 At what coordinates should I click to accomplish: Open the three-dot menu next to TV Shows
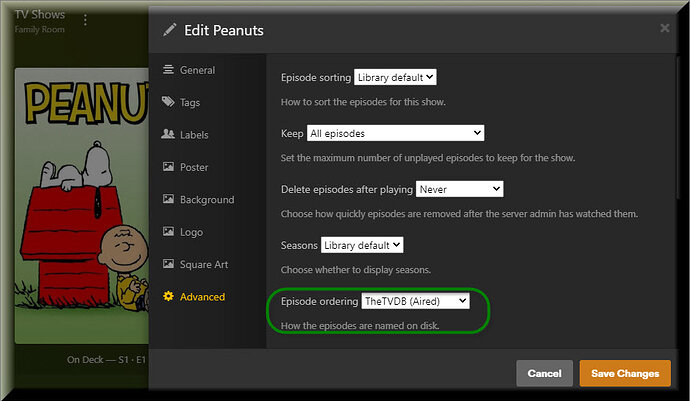[85, 20]
